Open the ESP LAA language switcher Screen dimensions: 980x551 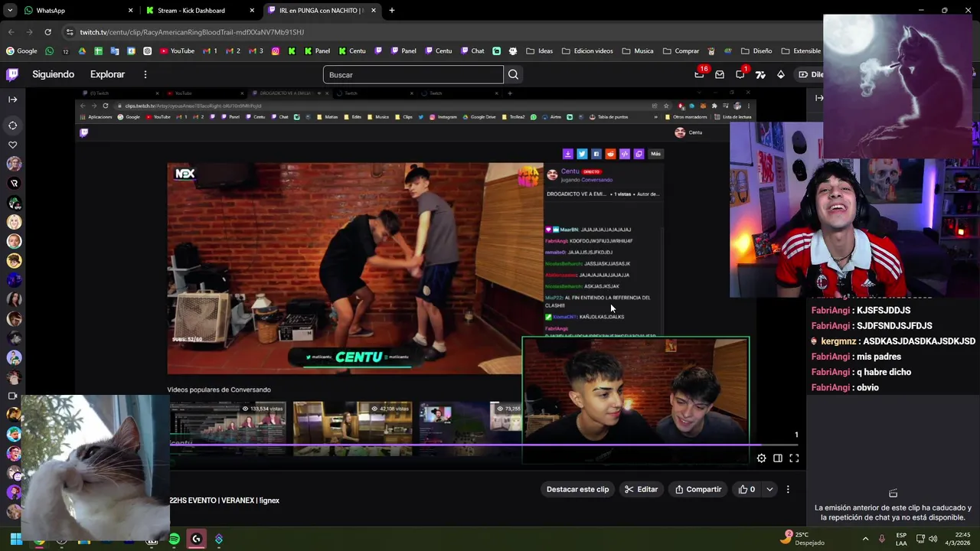(x=901, y=539)
